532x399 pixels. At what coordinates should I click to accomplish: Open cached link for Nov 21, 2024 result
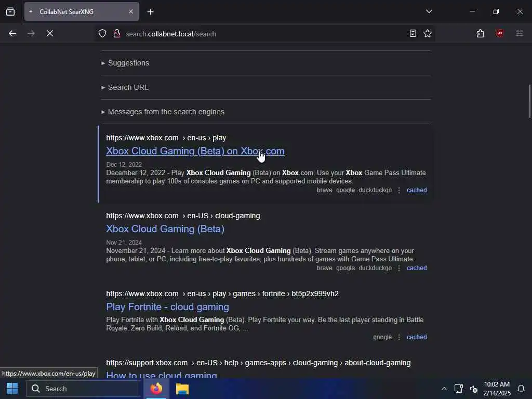click(417, 268)
